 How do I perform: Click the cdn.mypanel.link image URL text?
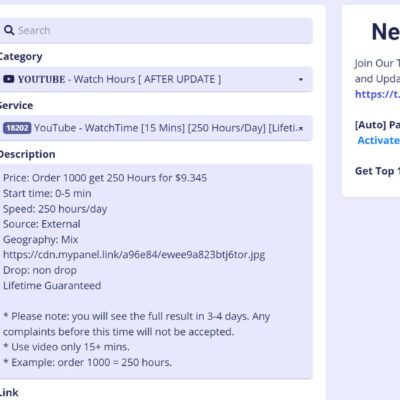click(134, 255)
